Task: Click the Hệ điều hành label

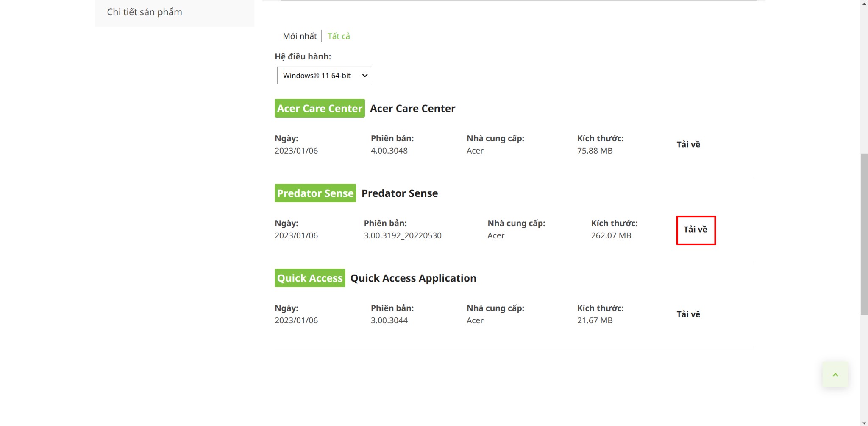Action: [303, 57]
